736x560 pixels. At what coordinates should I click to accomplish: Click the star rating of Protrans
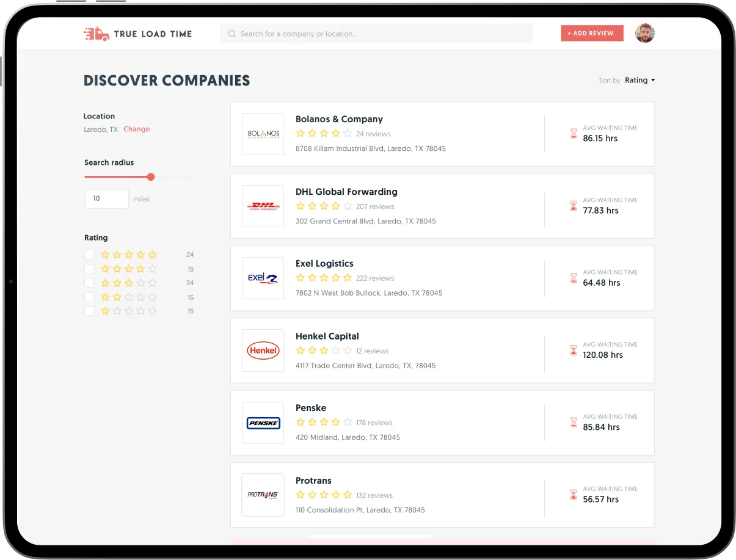[324, 495]
